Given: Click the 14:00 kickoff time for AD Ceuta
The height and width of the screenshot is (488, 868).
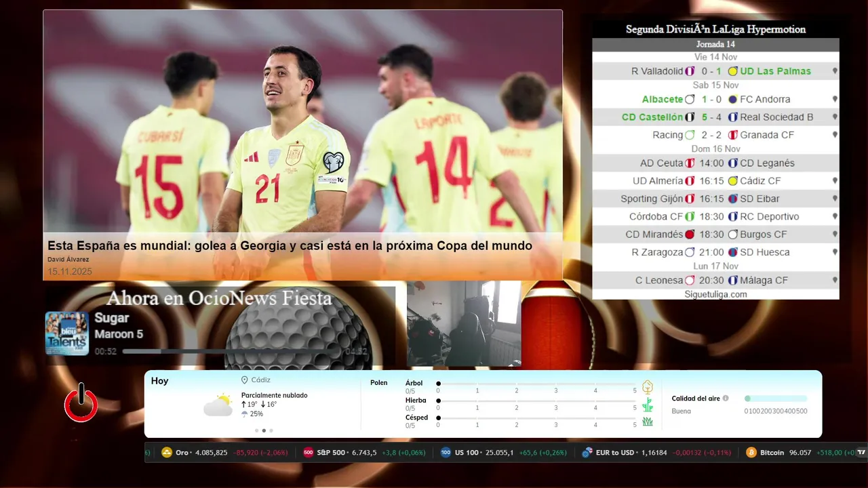Looking at the screenshot, I should click(711, 163).
